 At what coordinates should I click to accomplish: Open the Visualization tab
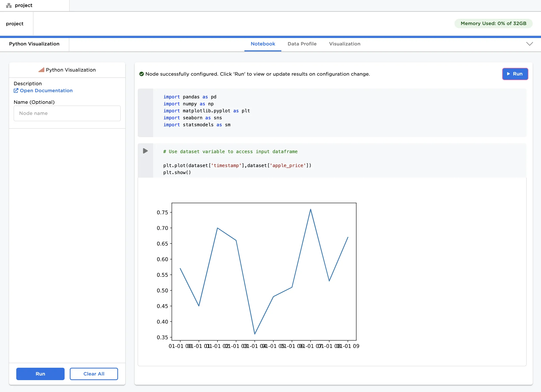tap(344, 44)
